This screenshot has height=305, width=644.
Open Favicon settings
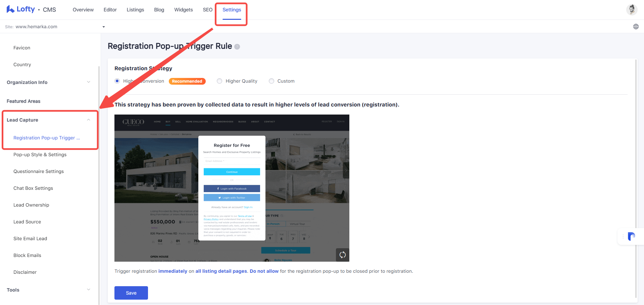(22, 48)
